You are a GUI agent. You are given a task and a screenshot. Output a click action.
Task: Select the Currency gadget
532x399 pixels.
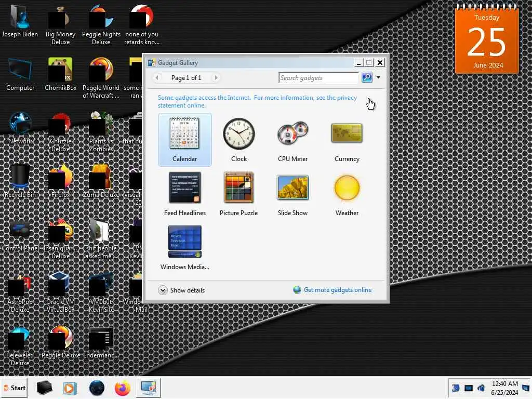[x=347, y=140]
